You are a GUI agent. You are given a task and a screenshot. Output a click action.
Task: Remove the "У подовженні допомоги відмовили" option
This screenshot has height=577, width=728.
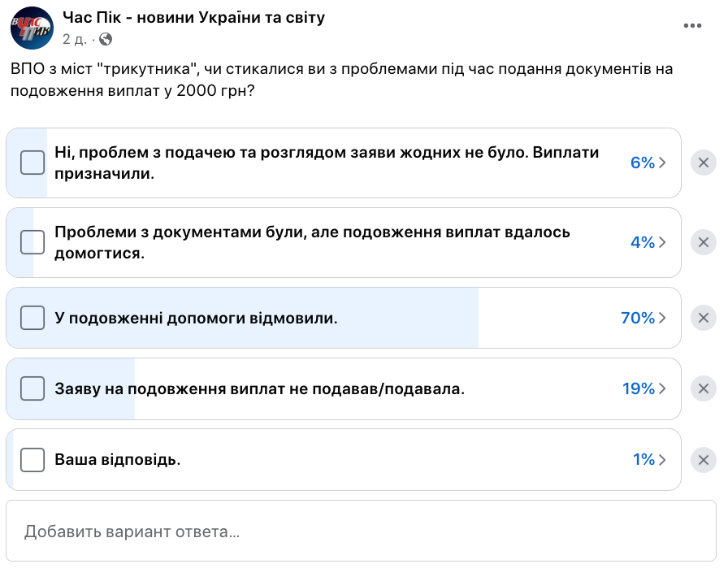pyautogui.click(x=703, y=318)
